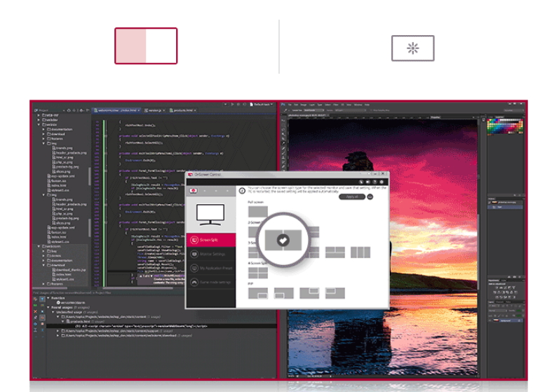Open Game mode settings in OnScreen Control
This screenshot has height=392, width=540.
(211, 282)
